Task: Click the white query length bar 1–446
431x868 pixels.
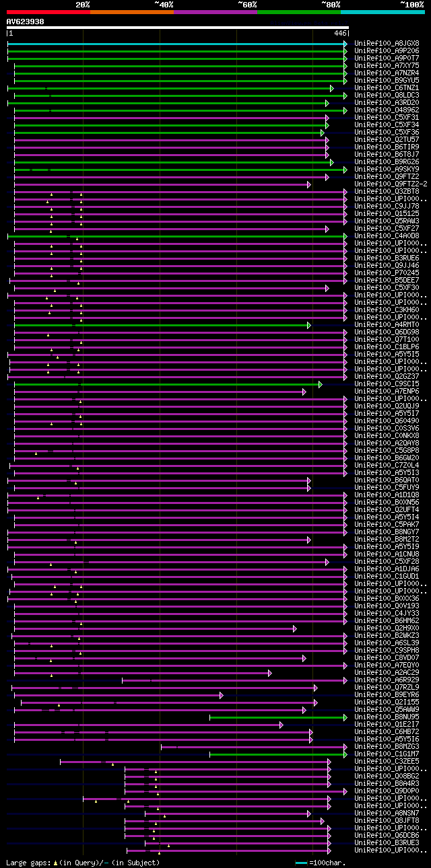Action: coord(177,28)
